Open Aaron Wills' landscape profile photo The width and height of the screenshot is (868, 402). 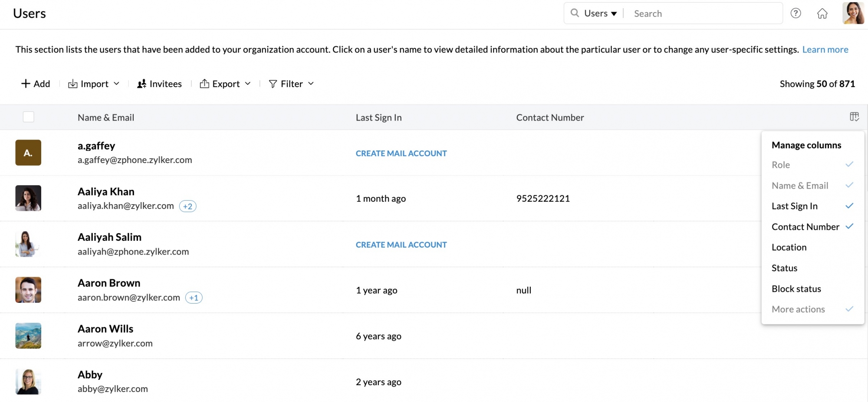point(28,336)
